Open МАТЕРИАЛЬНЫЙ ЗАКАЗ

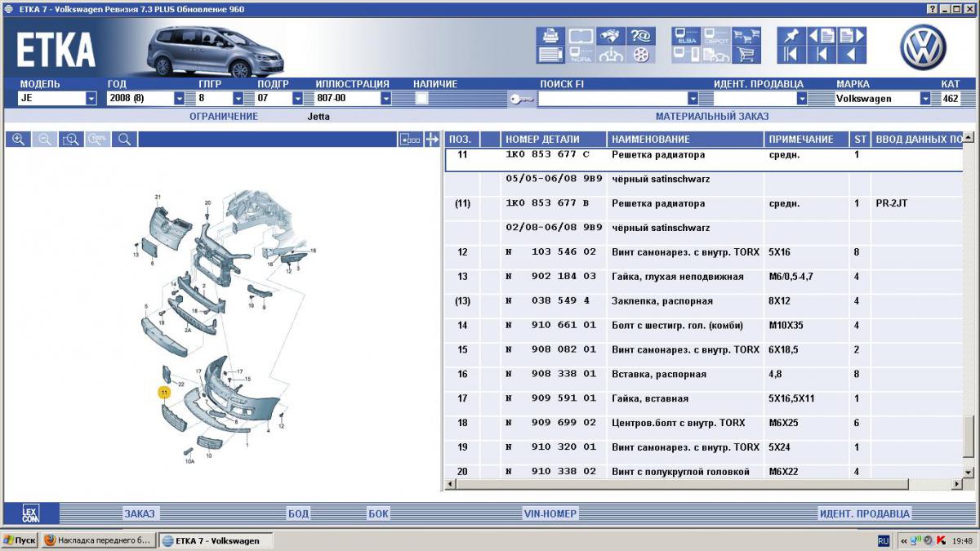(712, 117)
